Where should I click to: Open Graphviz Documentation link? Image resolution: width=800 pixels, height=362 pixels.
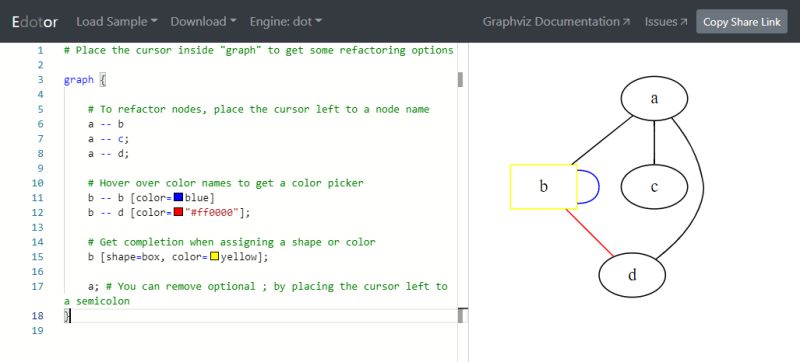557,21
